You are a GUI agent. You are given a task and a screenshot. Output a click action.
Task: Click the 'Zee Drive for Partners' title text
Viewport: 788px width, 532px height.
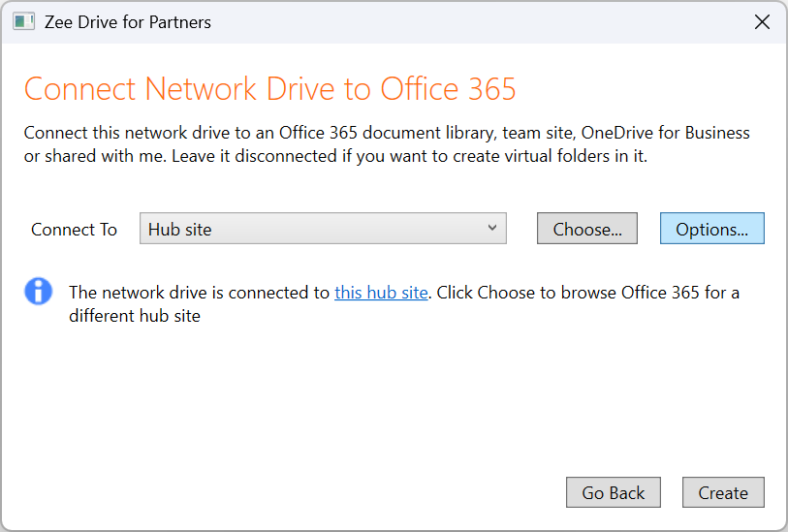tap(128, 21)
